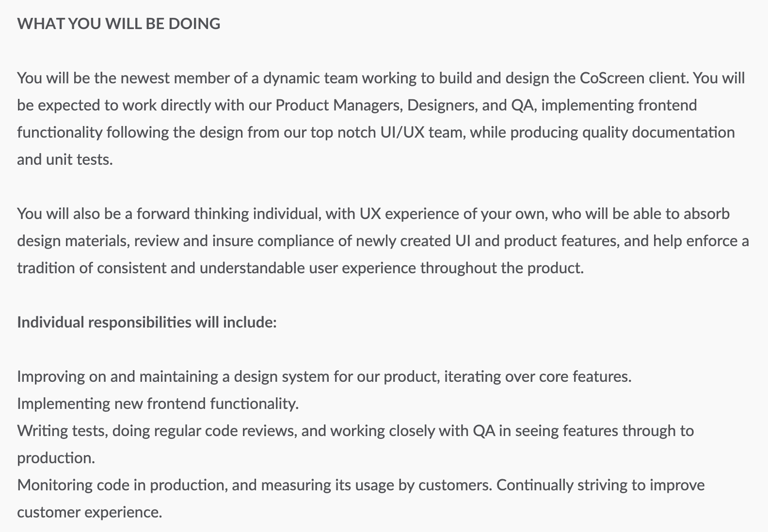The width and height of the screenshot is (768, 532).
Task: Click "Individual responsibilities will include:" bold text
Action: (147, 322)
